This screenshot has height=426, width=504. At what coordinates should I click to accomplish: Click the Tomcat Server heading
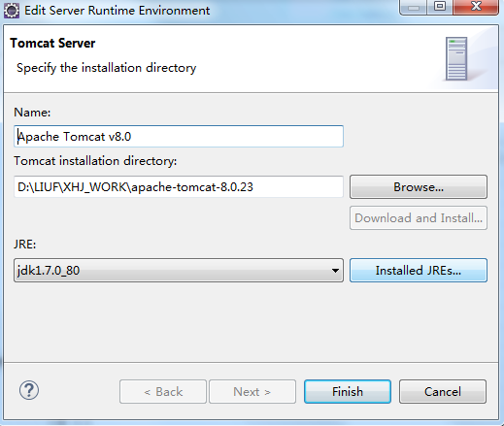tap(52, 43)
